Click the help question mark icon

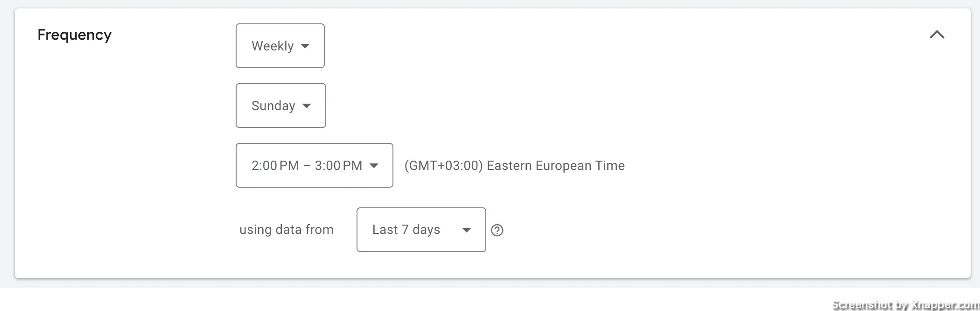[497, 230]
